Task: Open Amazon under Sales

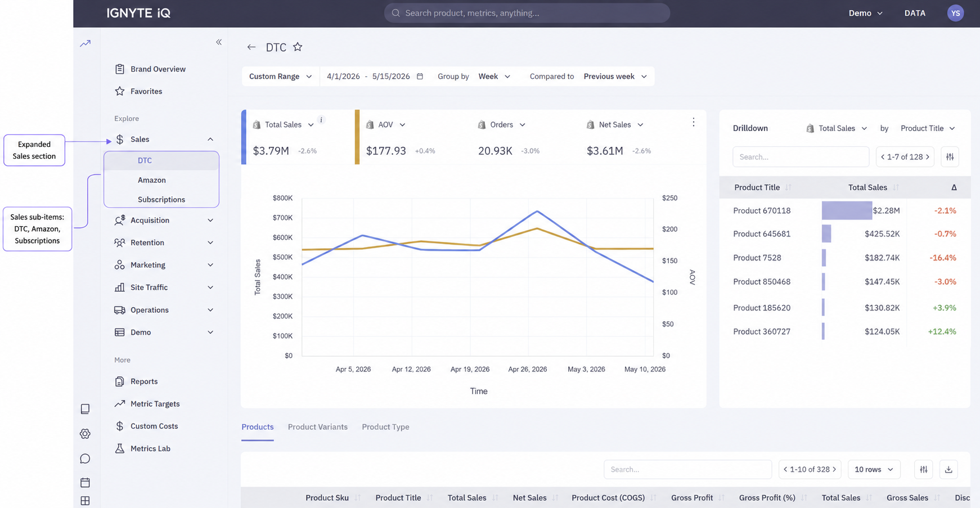Action: click(x=152, y=180)
